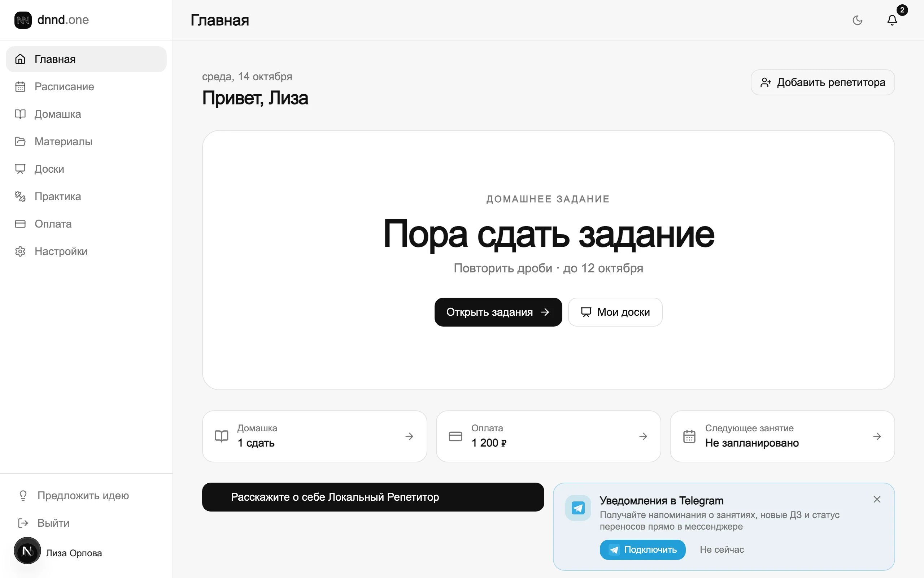924x578 pixels.
Task: Open the Главная sidebar item
Action: pos(86,59)
